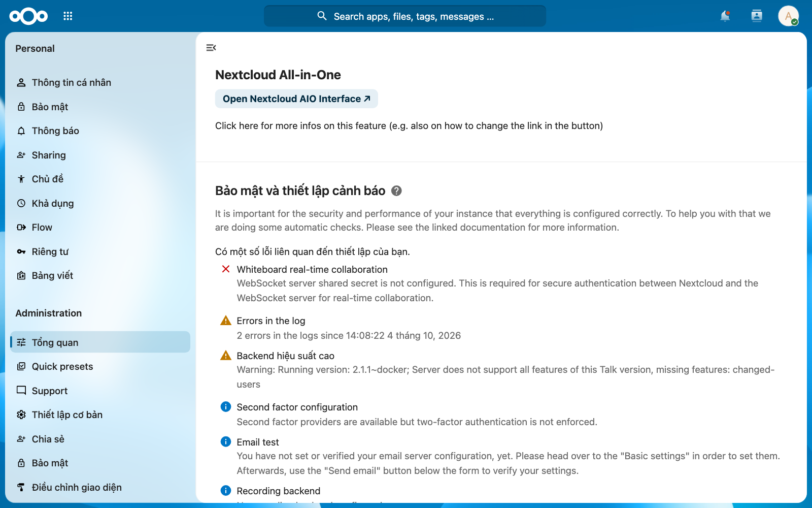This screenshot has width=812, height=508.
Task: Open Khả dụng settings
Action: point(100,203)
